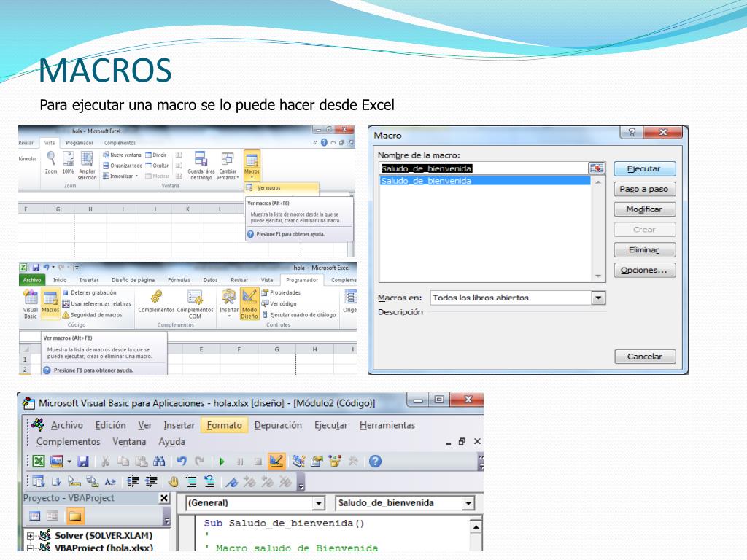Screen dimensions: 747x560
Task: Click the range selector icon in macro name field
Action: click(x=597, y=168)
